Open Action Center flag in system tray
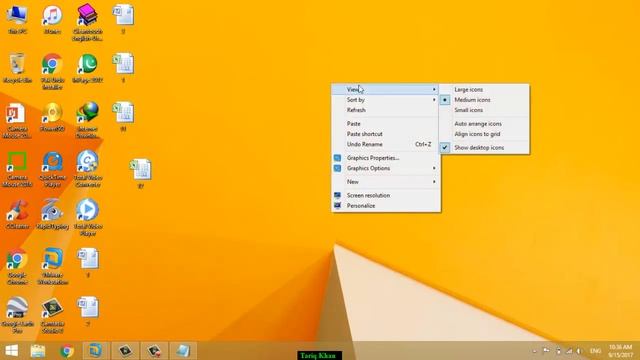The height and width of the screenshot is (360, 640). (546, 351)
